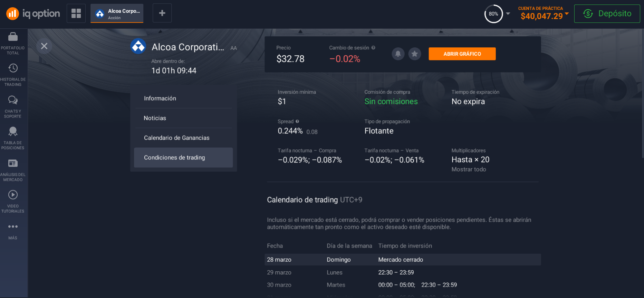Click the 80% progress circle
This screenshot has width=644, height=298.
(493, 14)
